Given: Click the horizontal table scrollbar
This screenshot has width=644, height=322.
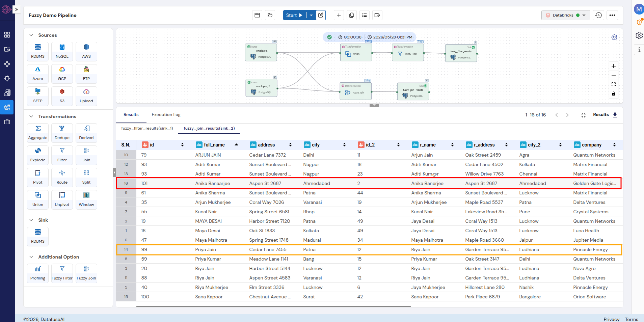Looking at the screenshot, I should pos(273,306).
